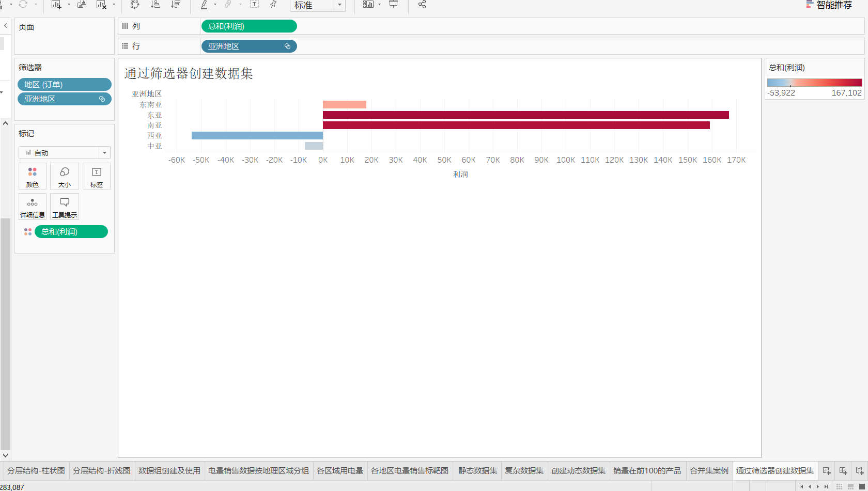
Task: Click the 标签 label marks button
Action: (97, 176)
